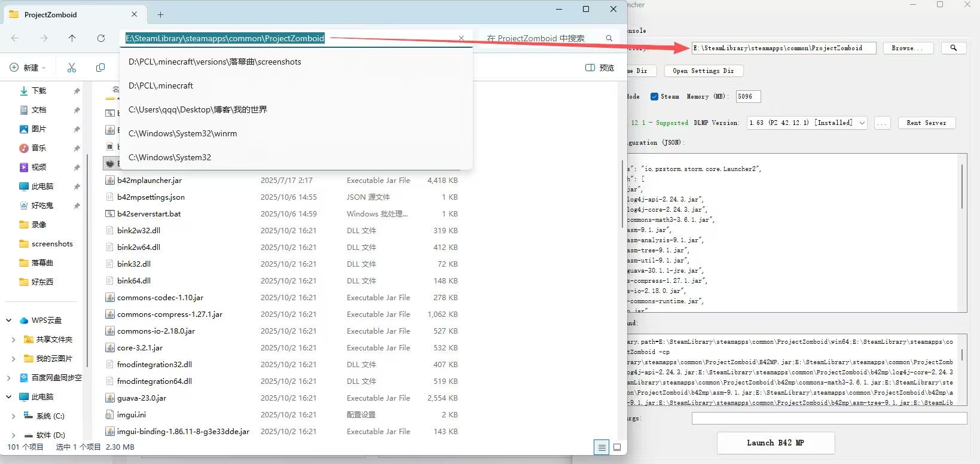Click the Cut scissors icon

tap(72, 68)
